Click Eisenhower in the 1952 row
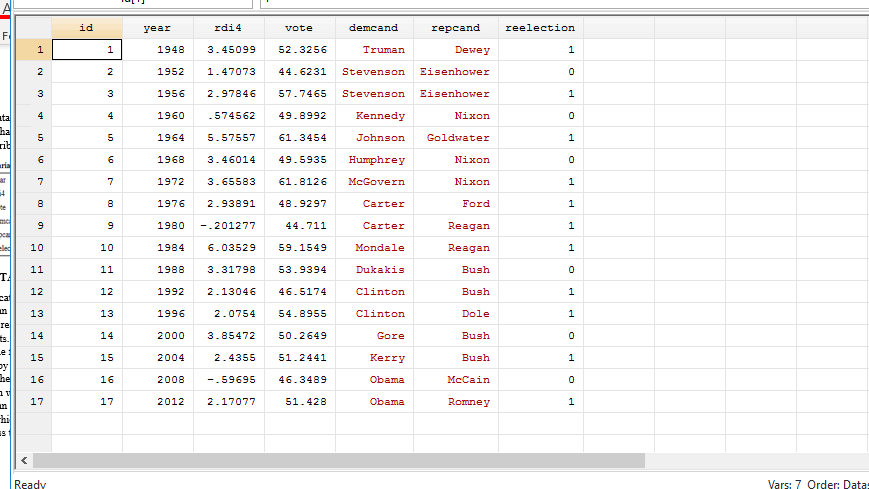The height and width of the screenshot is (489, 869). (456, 72)
